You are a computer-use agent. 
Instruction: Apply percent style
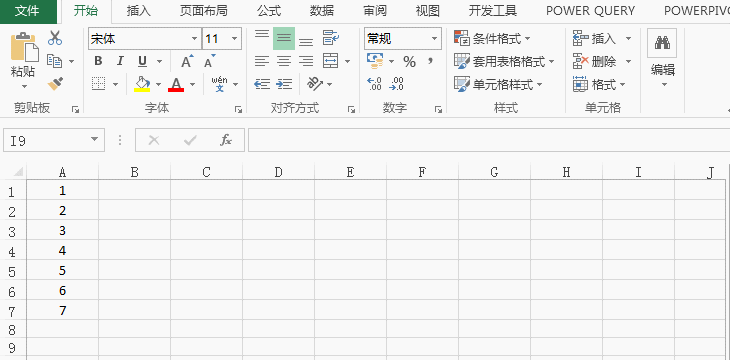click(409, 61)
